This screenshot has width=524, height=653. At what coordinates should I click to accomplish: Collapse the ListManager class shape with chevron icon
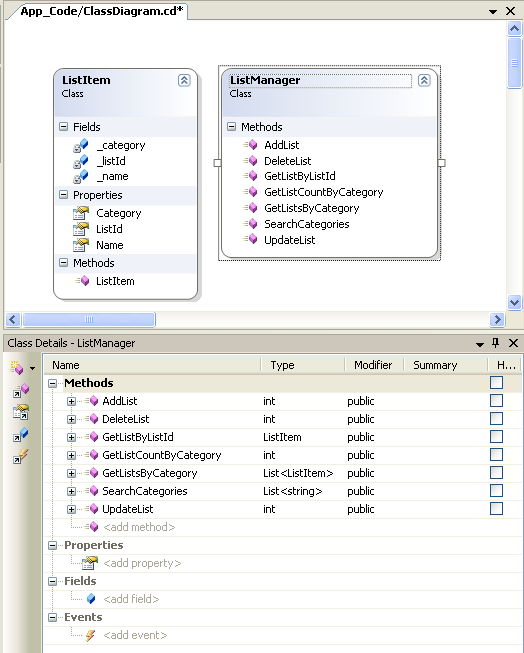coord(424,80)
